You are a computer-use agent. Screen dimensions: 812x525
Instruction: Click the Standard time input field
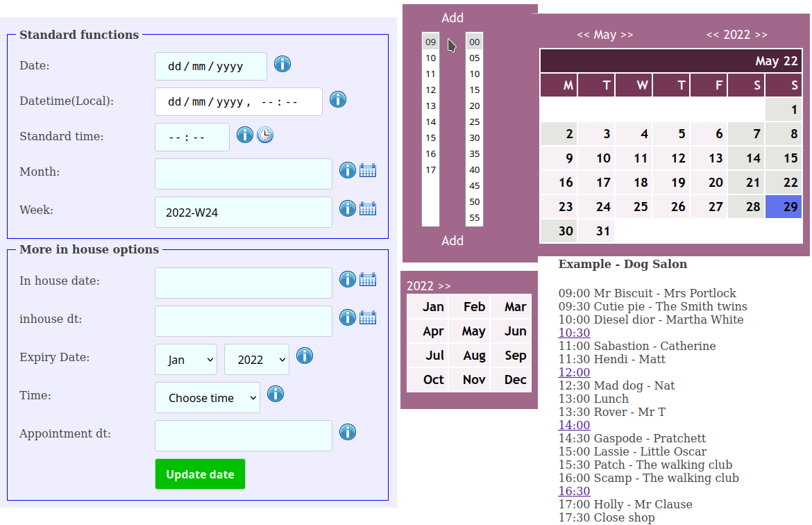[192, 137]
